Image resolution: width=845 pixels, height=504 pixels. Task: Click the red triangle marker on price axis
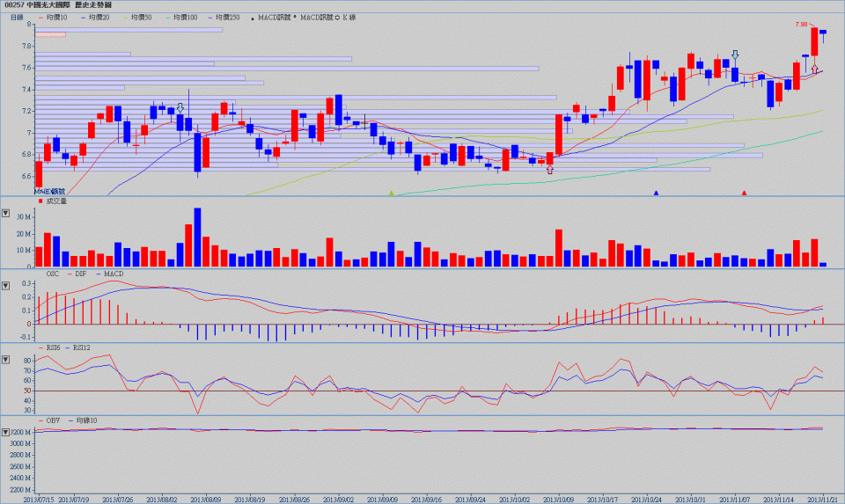pos(745,192)
